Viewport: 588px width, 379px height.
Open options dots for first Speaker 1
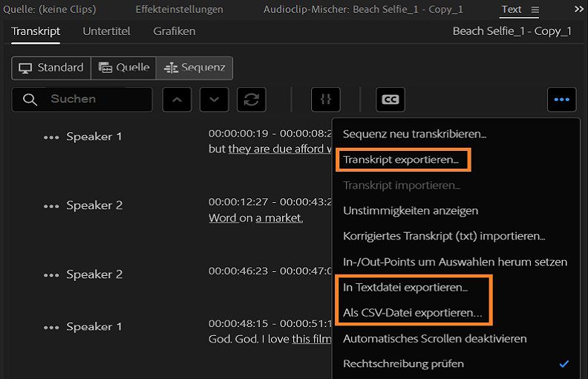point(51,137)
